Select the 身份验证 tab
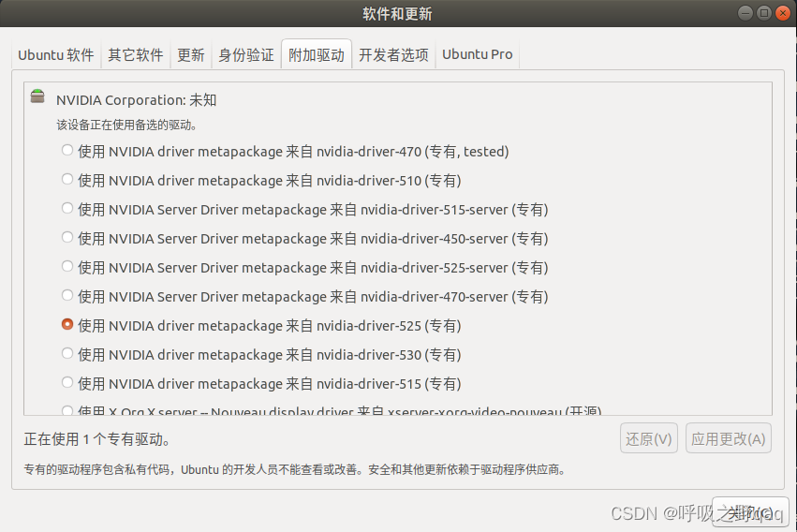 [246, 54]
